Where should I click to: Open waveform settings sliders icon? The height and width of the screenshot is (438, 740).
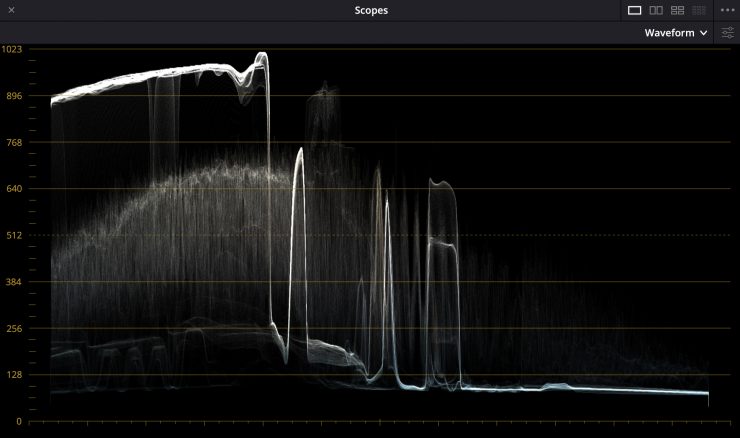click(x=727, y=33)
